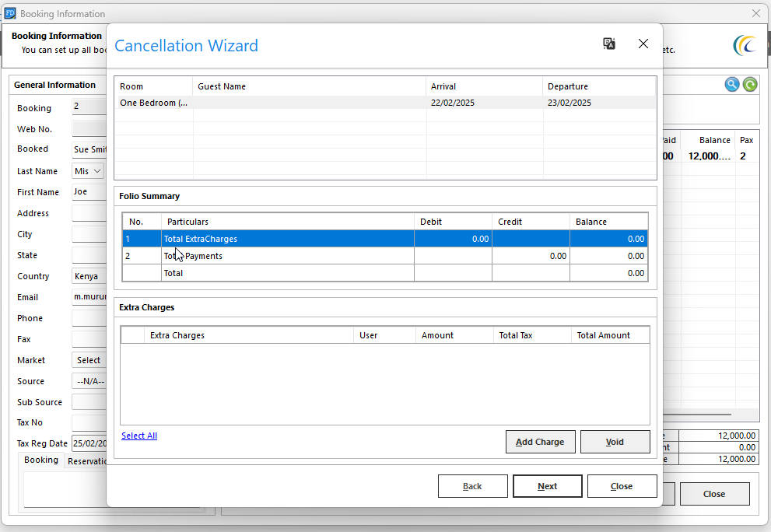Open the Source dropdown showing --N/A--
Image resolution: width=771 pixels, height=532 pixels.
pos(89,381)
